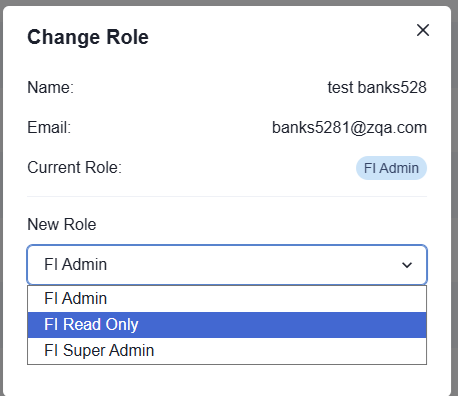Select the highlighted FI Read Only option
458x396 pixels.
click(227, 325)
